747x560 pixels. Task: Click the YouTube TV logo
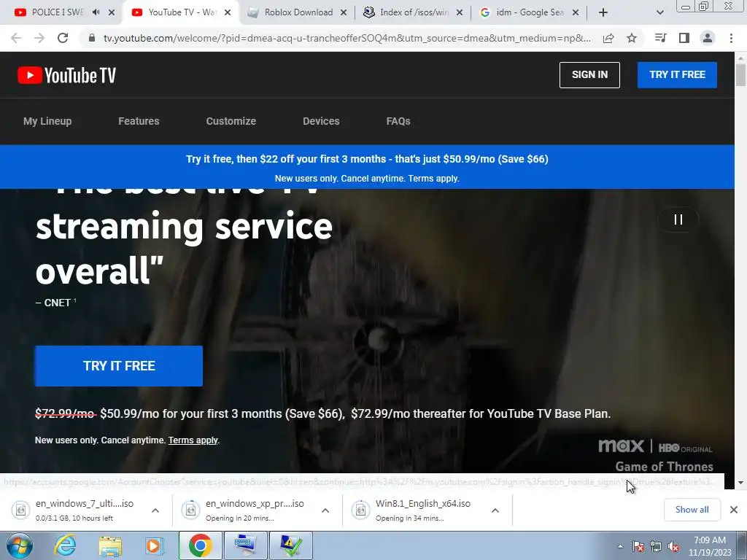pyautogui.click(x=66, y=75)
